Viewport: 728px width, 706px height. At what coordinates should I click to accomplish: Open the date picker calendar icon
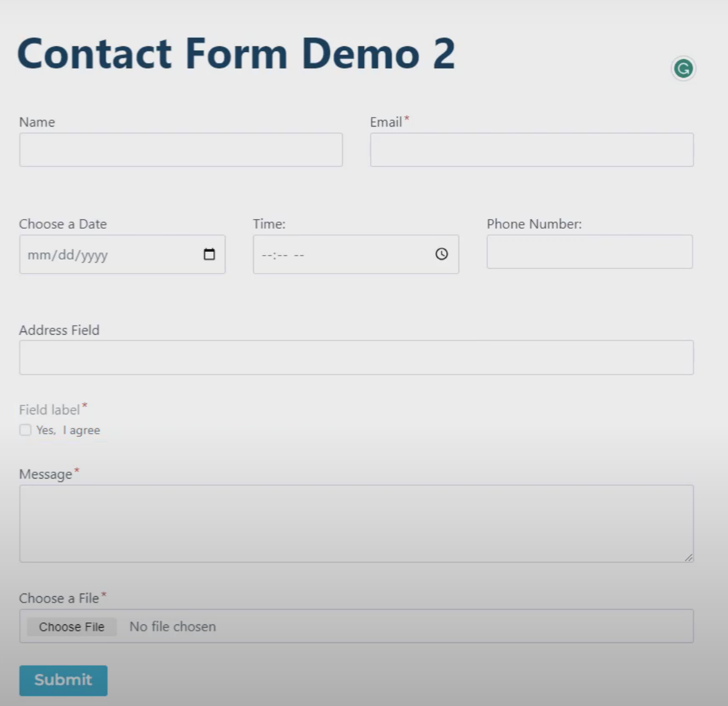[209, 254]
